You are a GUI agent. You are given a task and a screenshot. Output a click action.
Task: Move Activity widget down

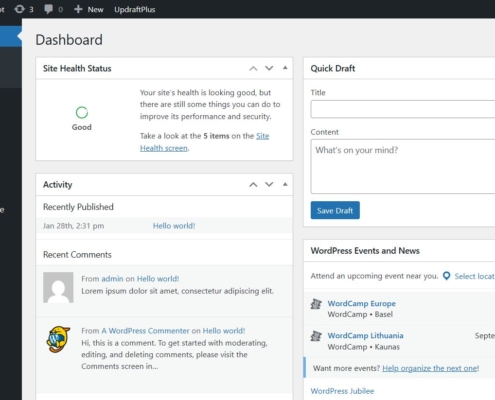click(x=269, y=184)
